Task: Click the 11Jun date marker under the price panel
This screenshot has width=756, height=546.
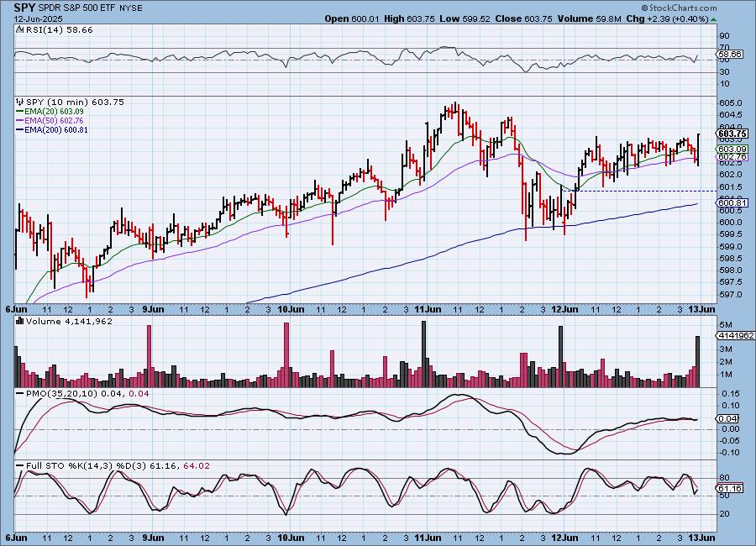Action: [426, 309]
